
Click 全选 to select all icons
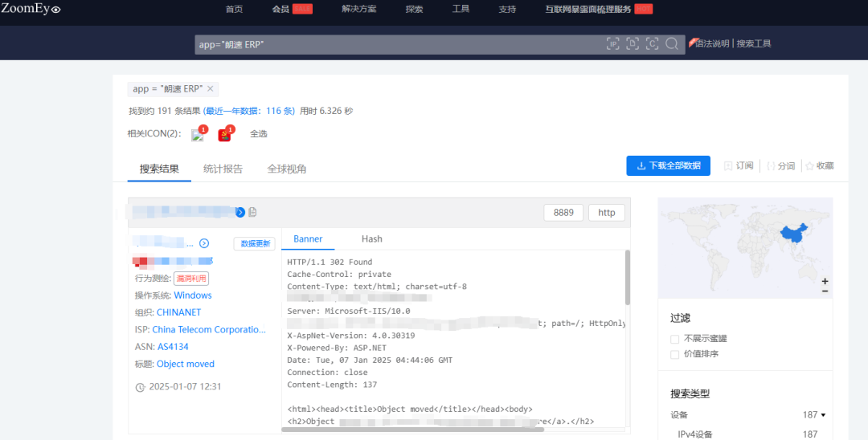tap(259, 134)
